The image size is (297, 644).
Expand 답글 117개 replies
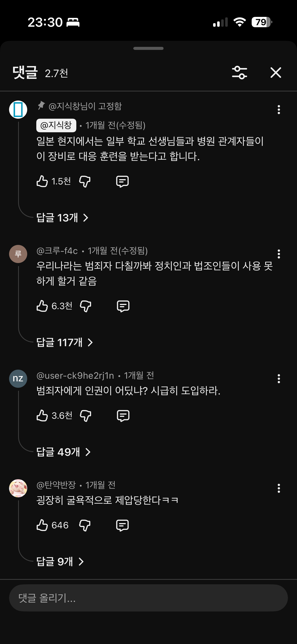[64, 342]
